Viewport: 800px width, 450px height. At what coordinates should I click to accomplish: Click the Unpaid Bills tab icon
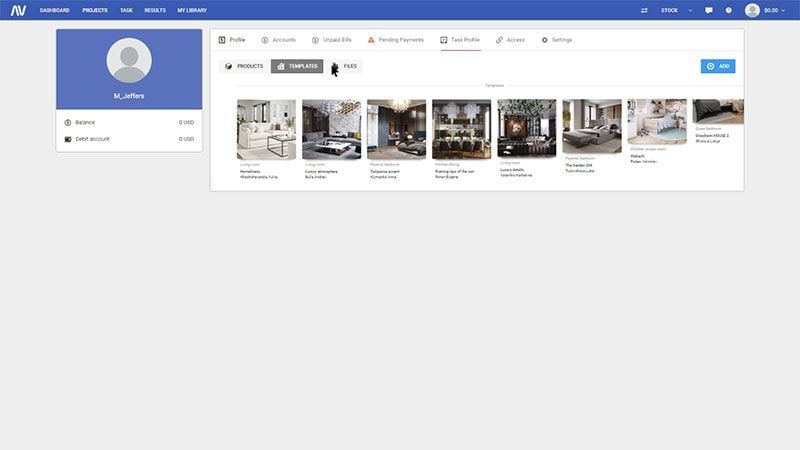pyautogui.click(x=315, y=40)
